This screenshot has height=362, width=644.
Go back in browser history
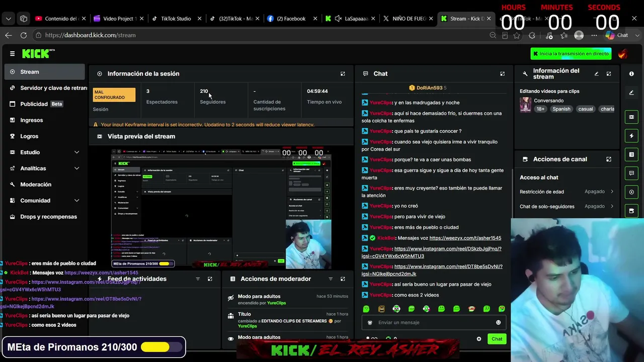(9, 35)
